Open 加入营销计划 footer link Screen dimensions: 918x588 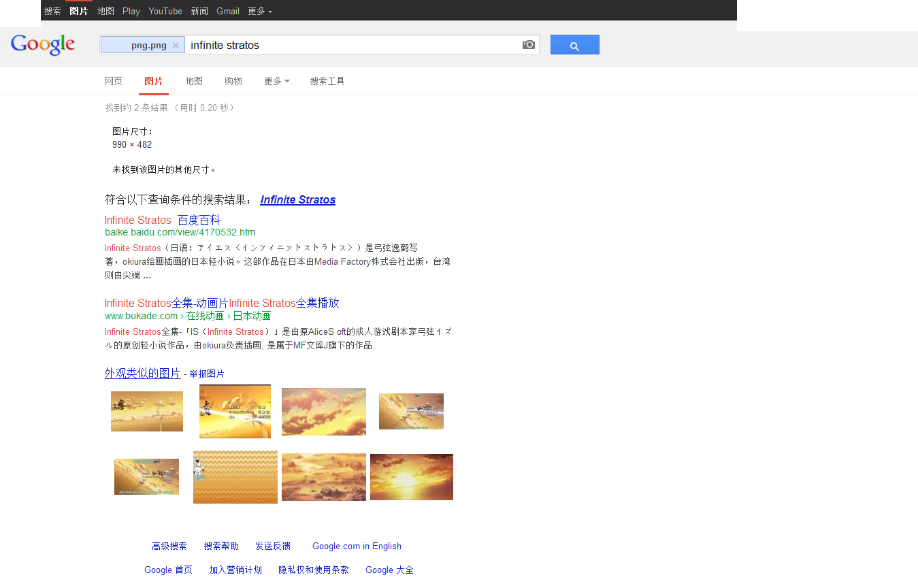coord(235,570)
